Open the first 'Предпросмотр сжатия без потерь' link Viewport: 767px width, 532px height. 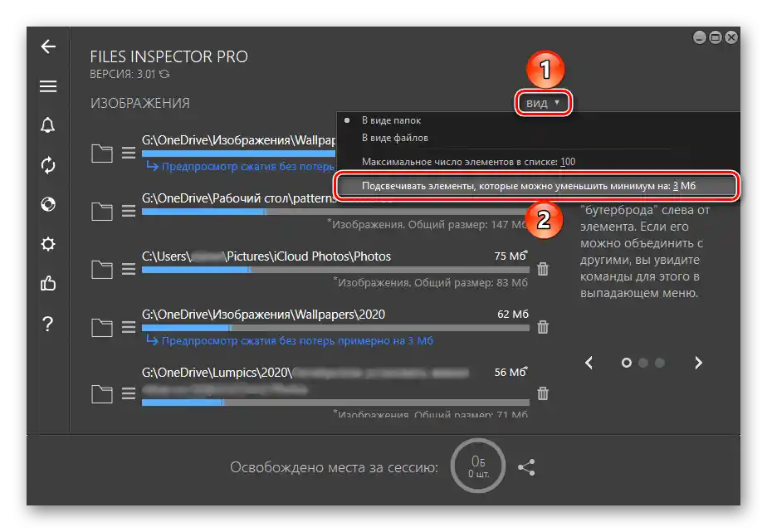tap(240, 167)
